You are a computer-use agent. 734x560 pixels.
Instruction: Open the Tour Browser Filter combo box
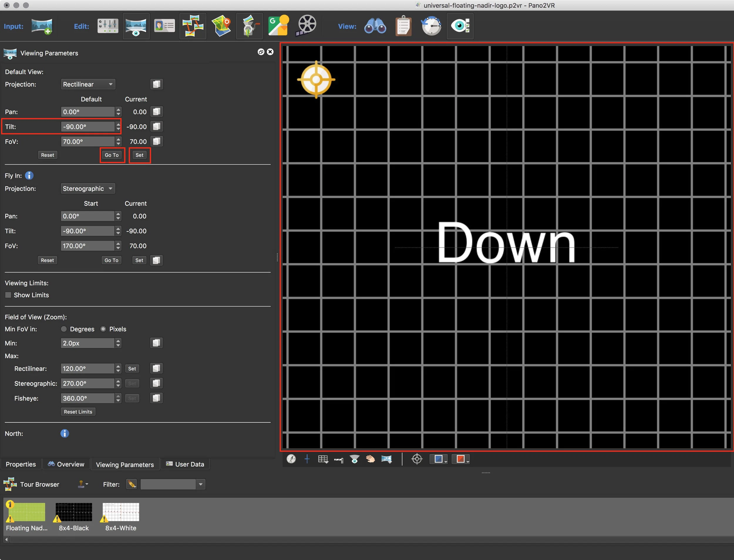[x=173, y=484]
